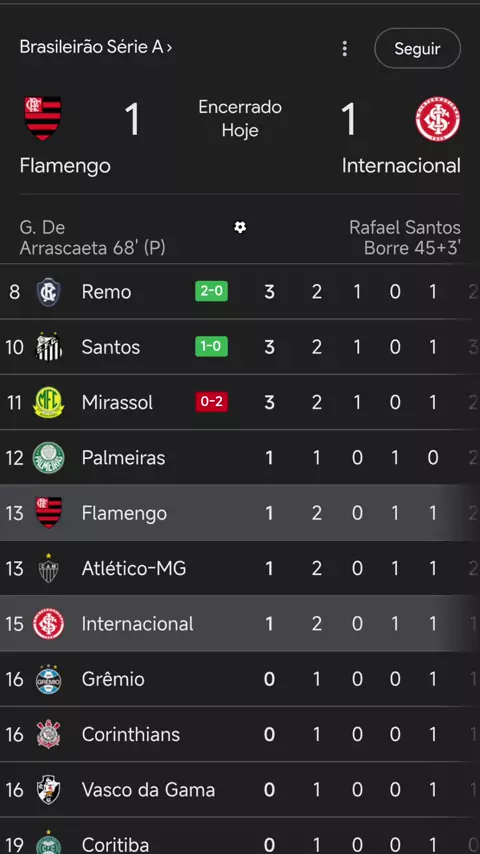Follow the match with Seguir button

pyautogui.click(x=417, y=48)
